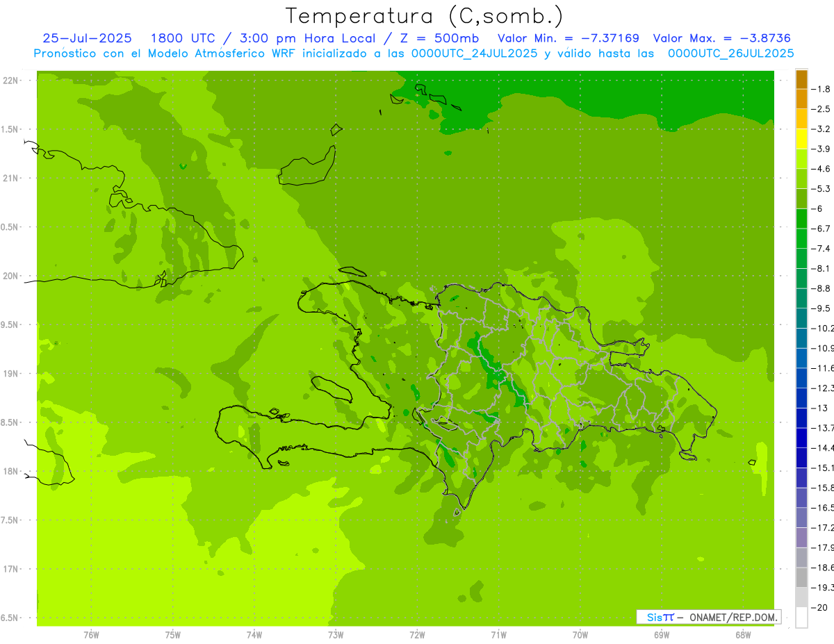Click the -3.2 color bar label
Image resolution: width=834 pixels, height=644 pixels.
[x=821, y=129]
